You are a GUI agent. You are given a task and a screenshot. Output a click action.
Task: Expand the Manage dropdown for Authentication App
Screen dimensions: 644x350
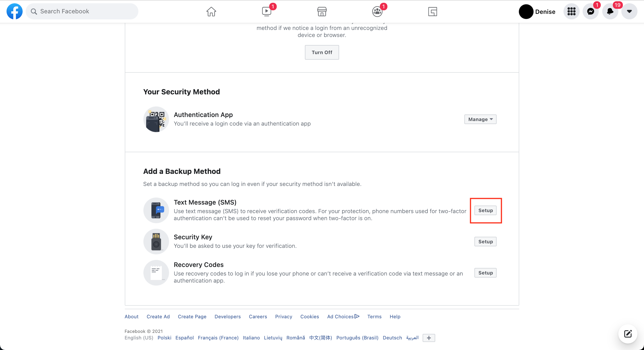click(480, 119)
